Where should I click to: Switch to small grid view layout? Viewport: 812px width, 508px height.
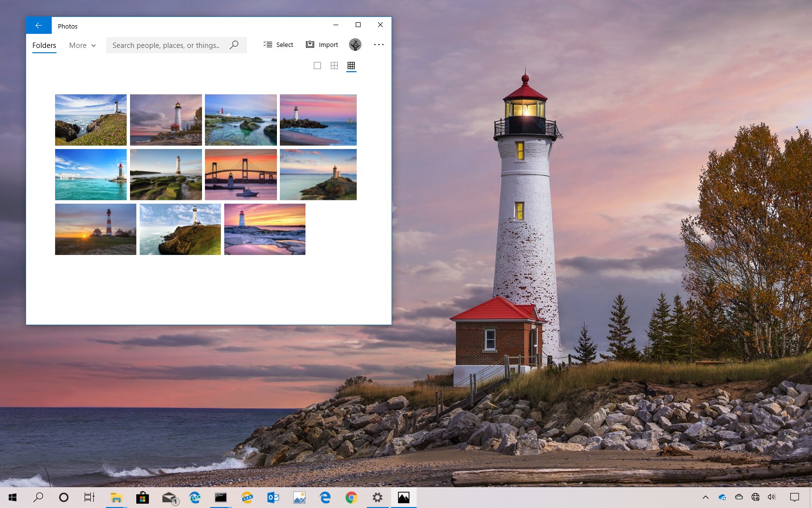pos(351,66)
